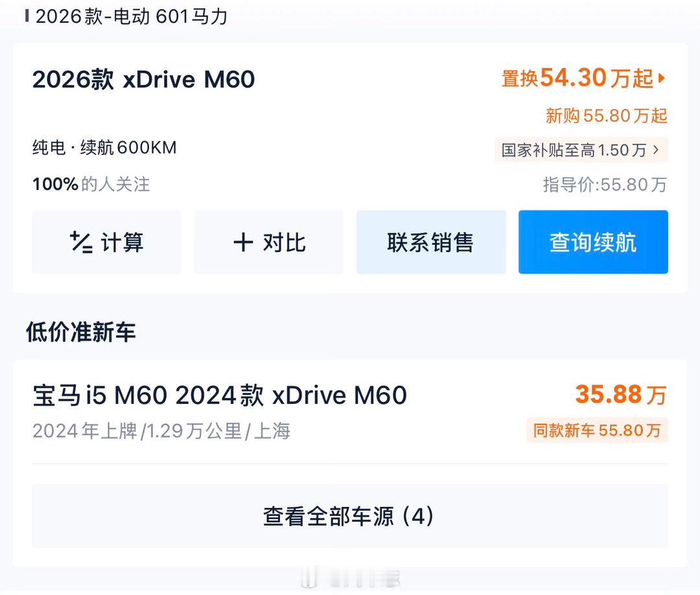The image size is (700, 595).
Task: Open the 新购55.80万起 price link
Action: pos(606,115)
